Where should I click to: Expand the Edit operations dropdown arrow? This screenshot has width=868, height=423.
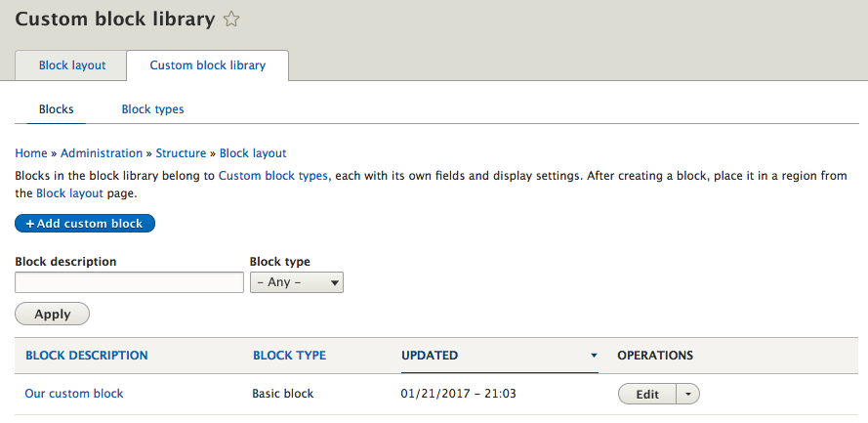tap(687, 395)
